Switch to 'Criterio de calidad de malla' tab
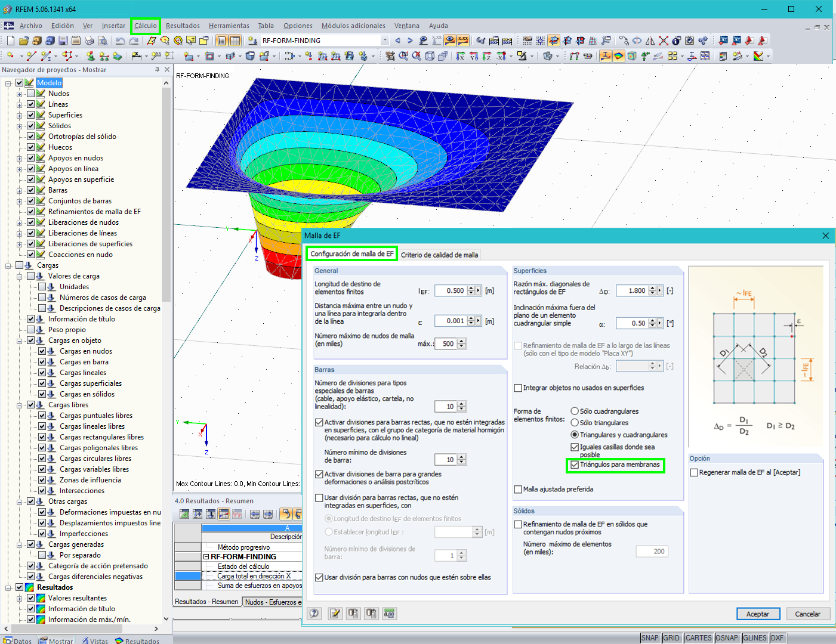Viewport: 836px width, 644px height. [x=439, y=255]
